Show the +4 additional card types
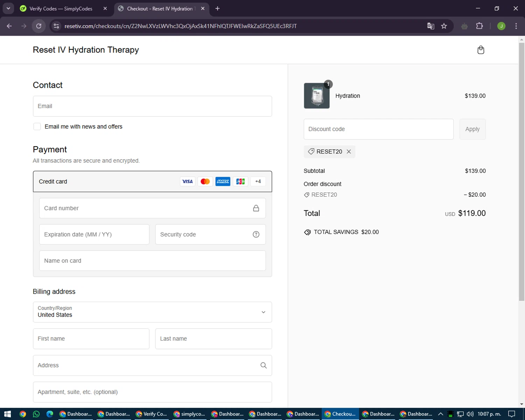 (258, 181)
